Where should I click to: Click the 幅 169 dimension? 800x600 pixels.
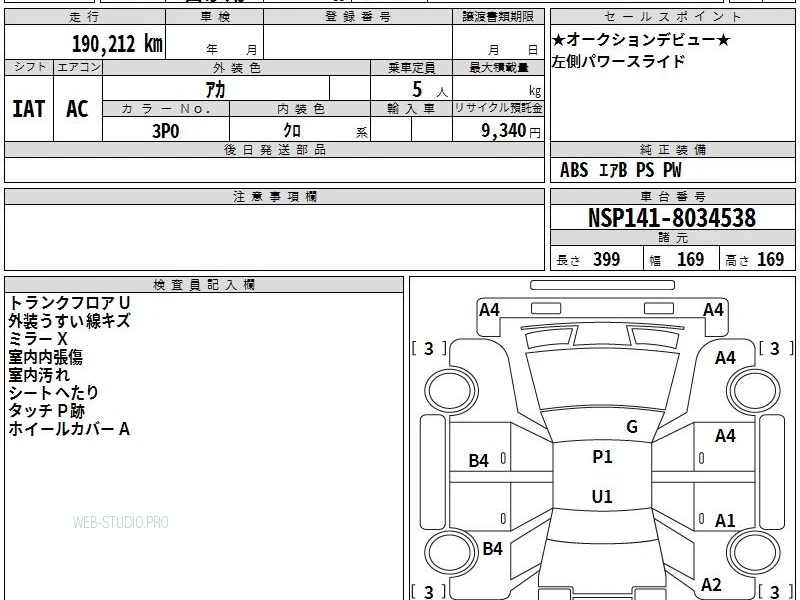[677, 259]
